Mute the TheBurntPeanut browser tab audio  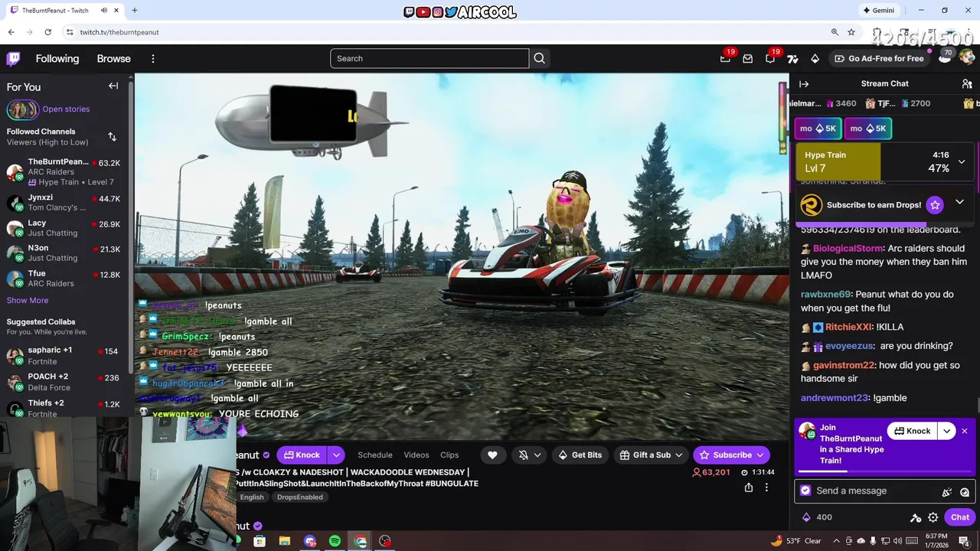tap(104, 11)
